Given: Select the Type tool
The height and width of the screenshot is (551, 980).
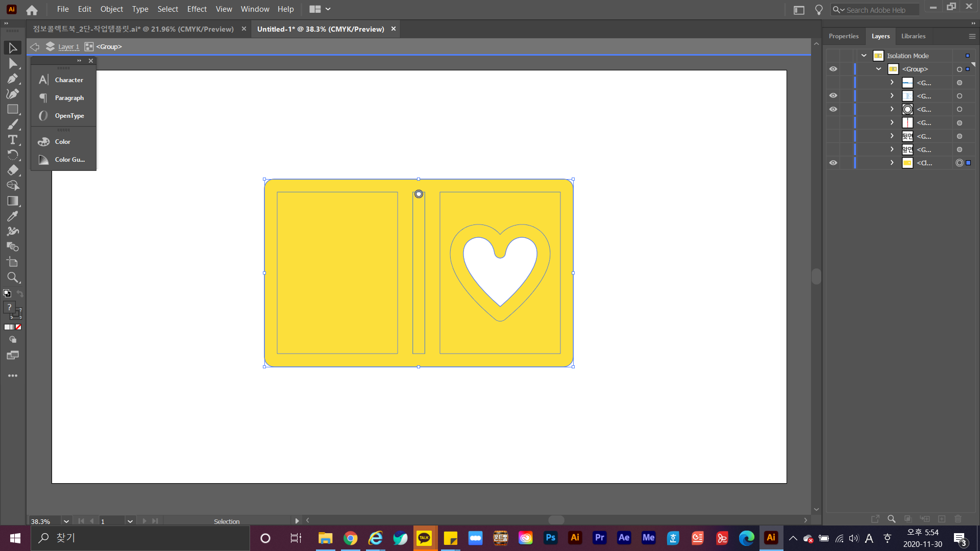Looking at the screenshot, I should coord(12,140).
